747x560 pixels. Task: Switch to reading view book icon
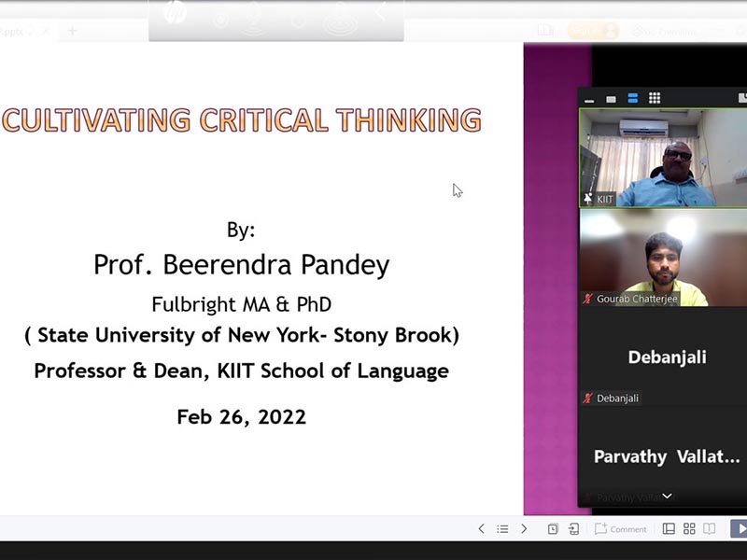[x=710, y=529]
